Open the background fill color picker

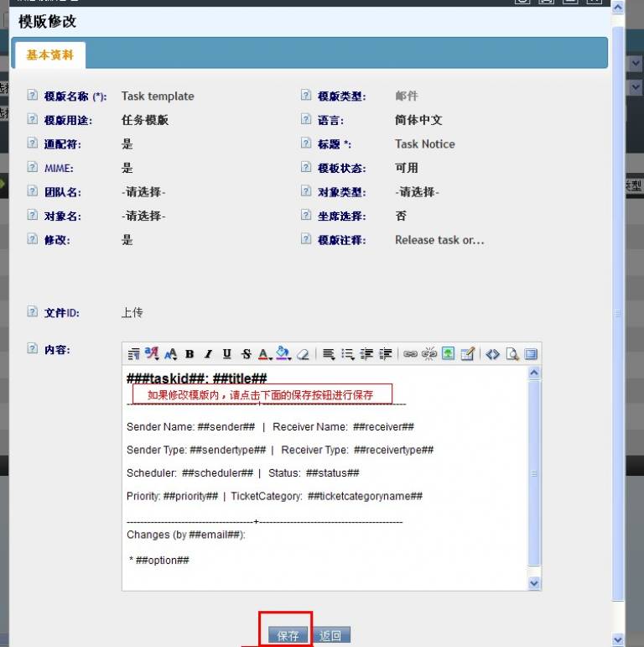point(283,354)
